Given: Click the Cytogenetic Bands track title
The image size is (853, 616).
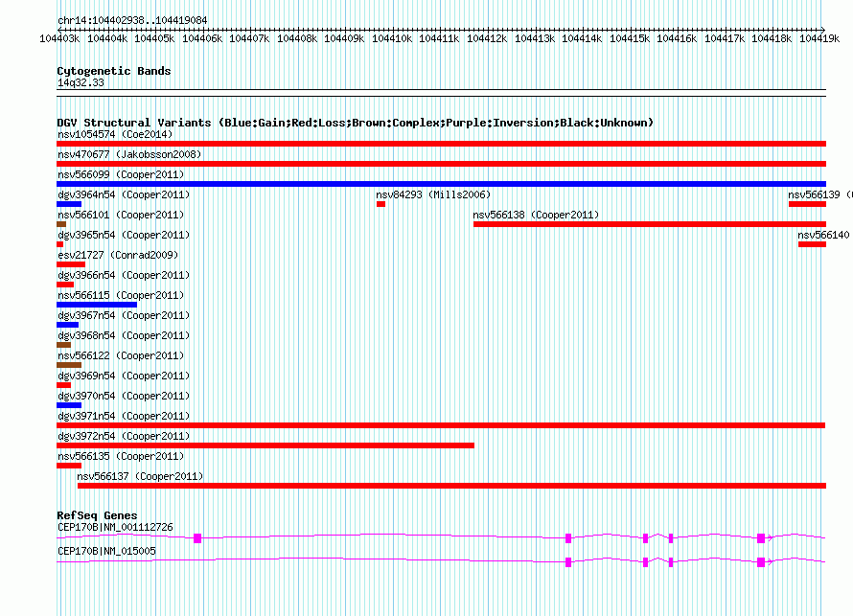Looking at the screenshot, I should click(114, 71).
